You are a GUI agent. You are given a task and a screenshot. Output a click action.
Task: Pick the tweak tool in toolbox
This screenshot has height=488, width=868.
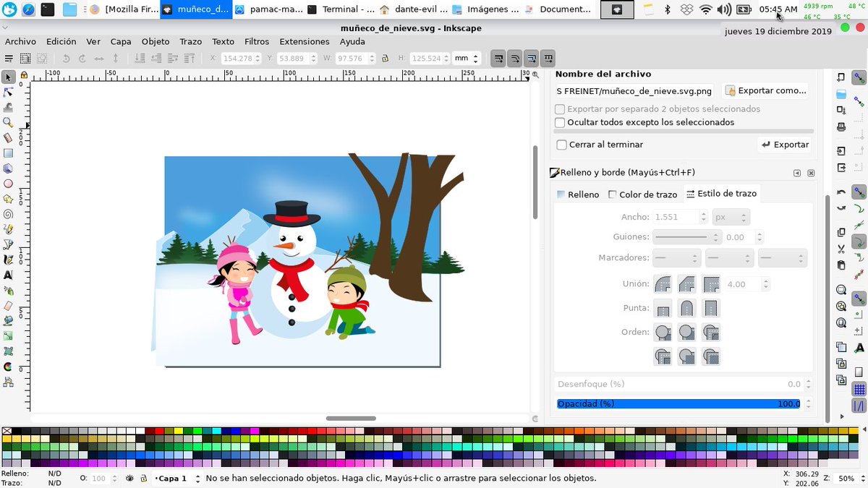[8, 107]
